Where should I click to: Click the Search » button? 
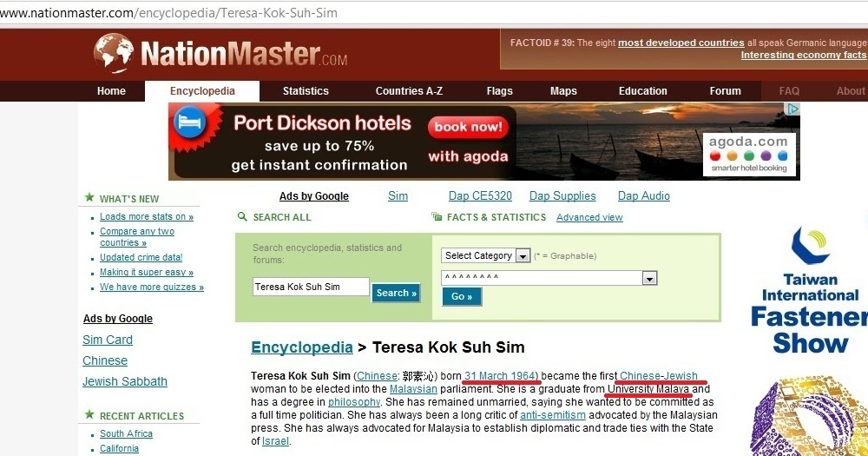[396, 293]
